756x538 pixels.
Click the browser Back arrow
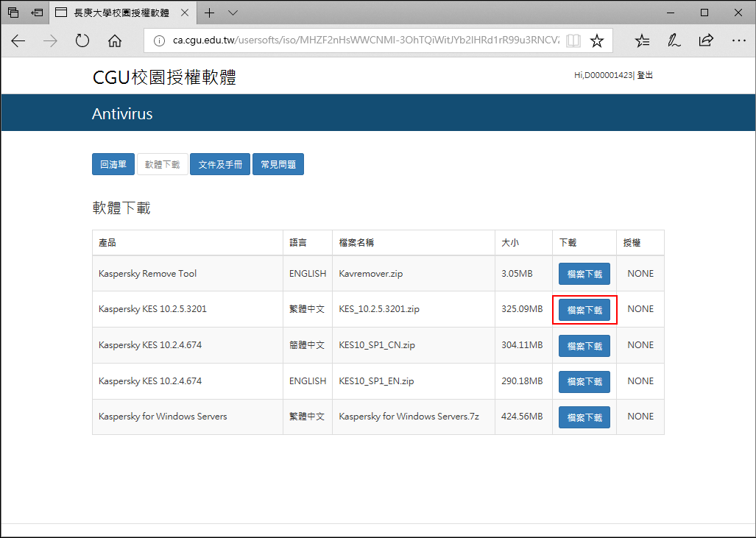click(x=18, y=41)
